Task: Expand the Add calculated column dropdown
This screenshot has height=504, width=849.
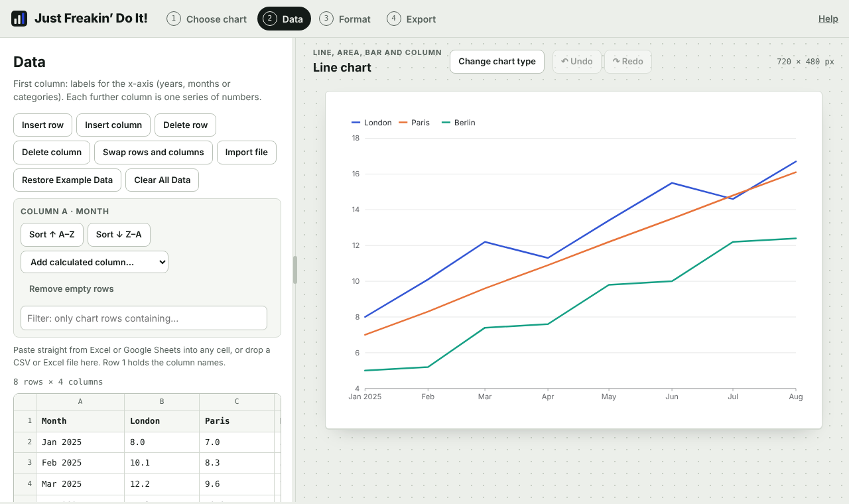Action: point(94,262)
